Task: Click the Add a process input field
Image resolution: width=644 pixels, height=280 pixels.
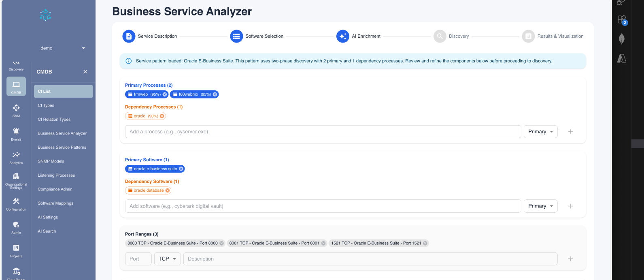Action: pos(323,132)
